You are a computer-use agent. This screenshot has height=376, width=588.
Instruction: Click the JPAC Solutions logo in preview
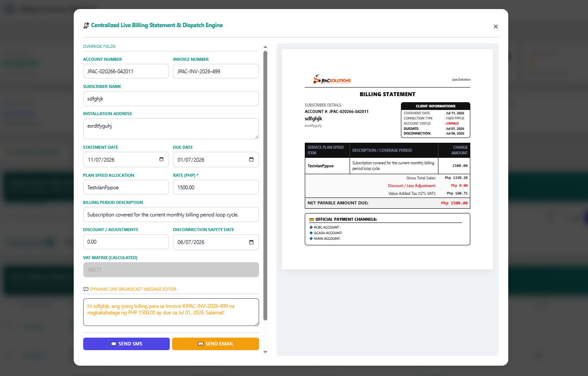(332, 80)
